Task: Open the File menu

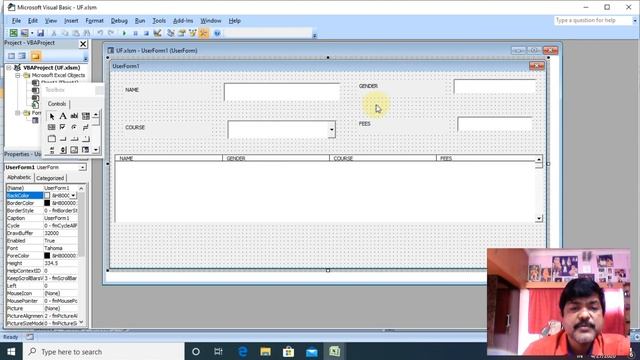Action: [x=16, y=20]
